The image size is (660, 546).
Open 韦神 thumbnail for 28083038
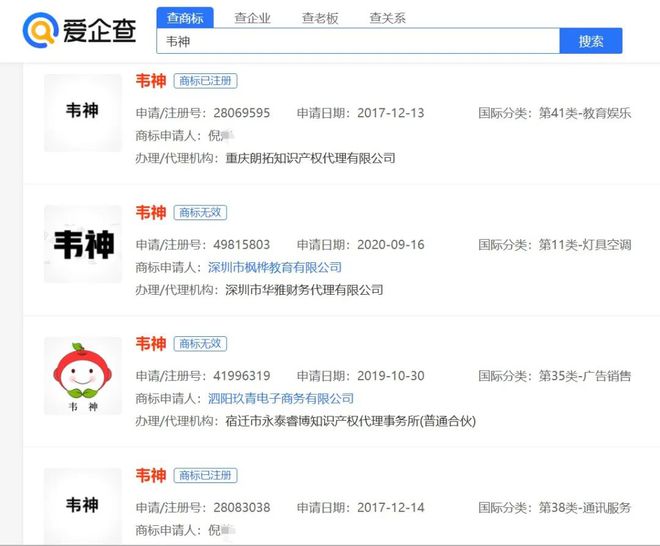click(83, 506)
